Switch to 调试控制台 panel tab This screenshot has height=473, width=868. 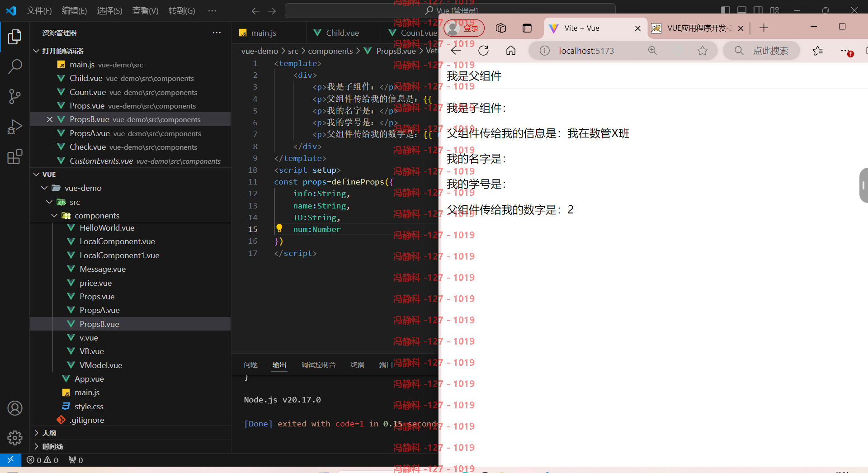318,364
